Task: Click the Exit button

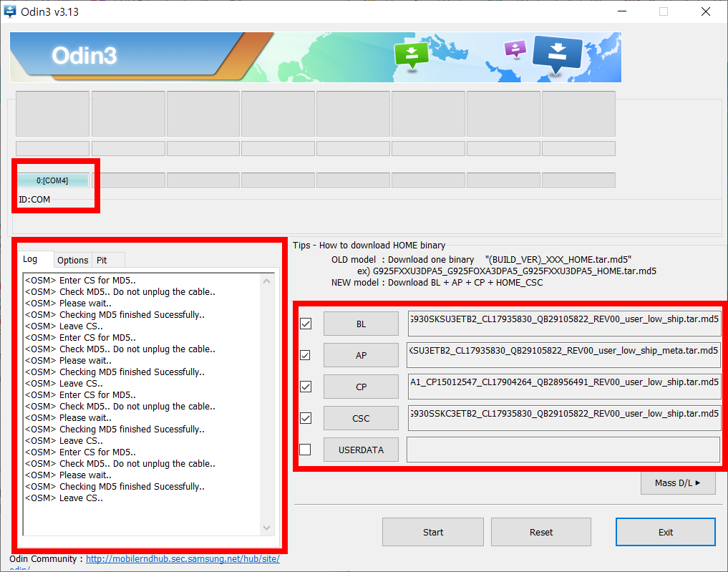Action: pos(665,532)
